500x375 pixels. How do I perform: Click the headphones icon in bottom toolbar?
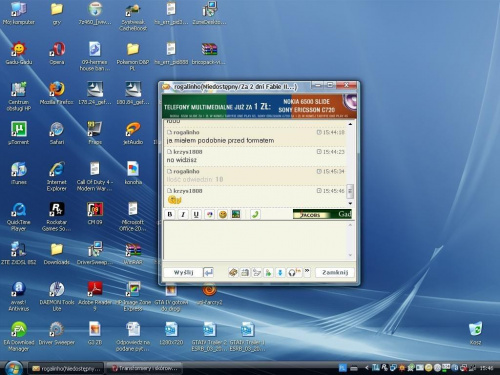[x=294, y=272]
